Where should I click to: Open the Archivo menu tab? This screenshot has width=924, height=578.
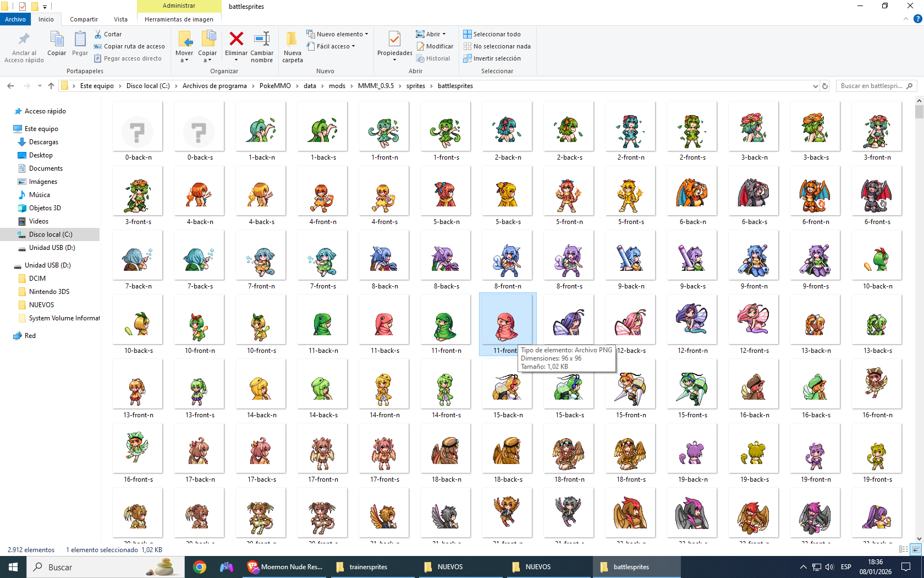[15, 19]
